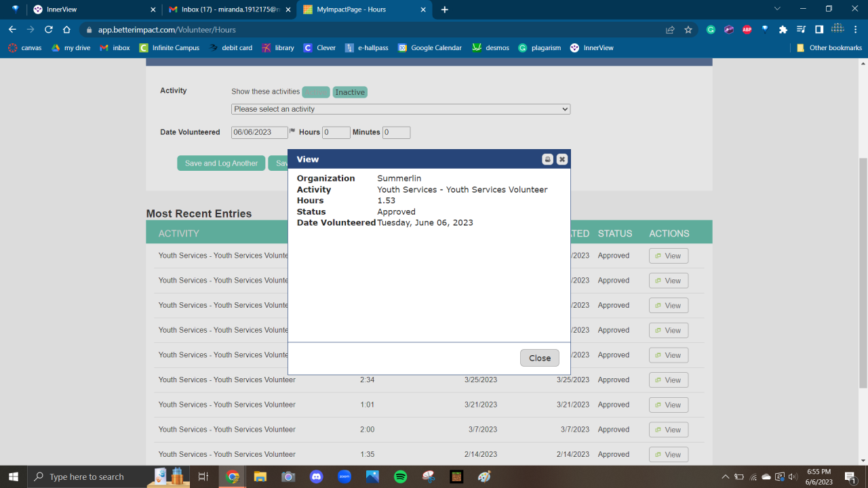Close the View dialog with X icon

[x=562, y=159]
